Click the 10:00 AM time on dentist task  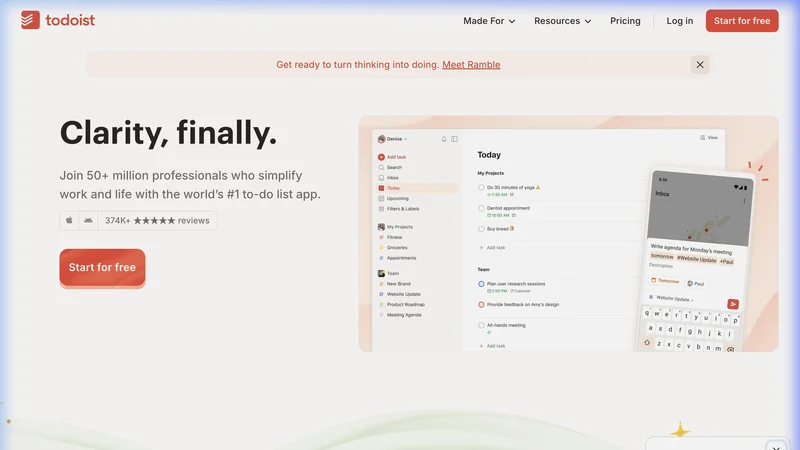coord(498,215)
